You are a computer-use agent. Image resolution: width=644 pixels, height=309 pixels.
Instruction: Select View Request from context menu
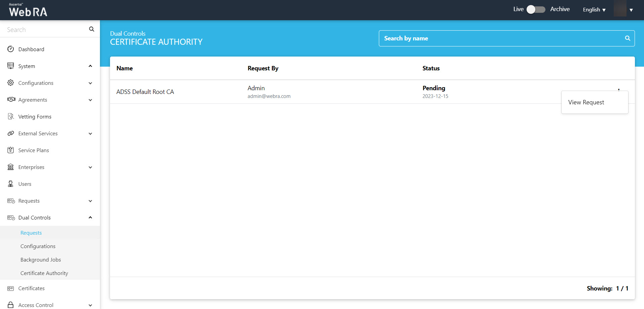click(586, 102)
